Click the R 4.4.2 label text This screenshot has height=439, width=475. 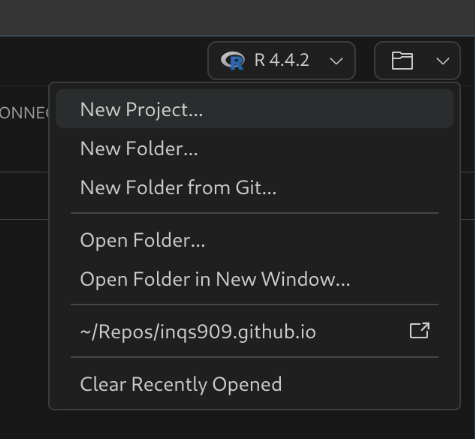tap(282, 61)
